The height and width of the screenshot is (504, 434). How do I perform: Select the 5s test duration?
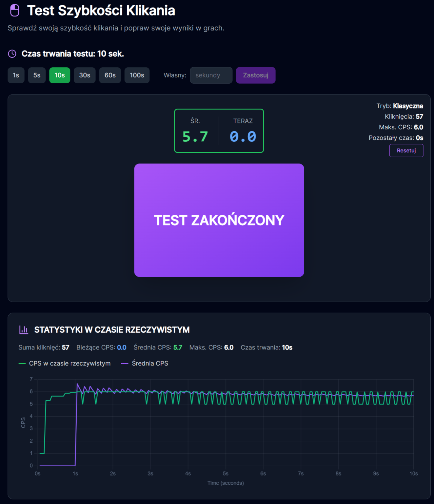37,75
